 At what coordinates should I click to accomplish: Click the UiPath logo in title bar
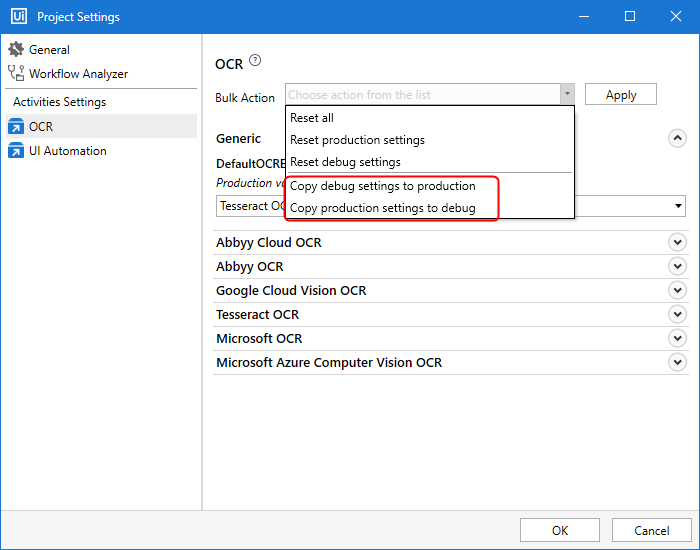[x=18, y=16]
